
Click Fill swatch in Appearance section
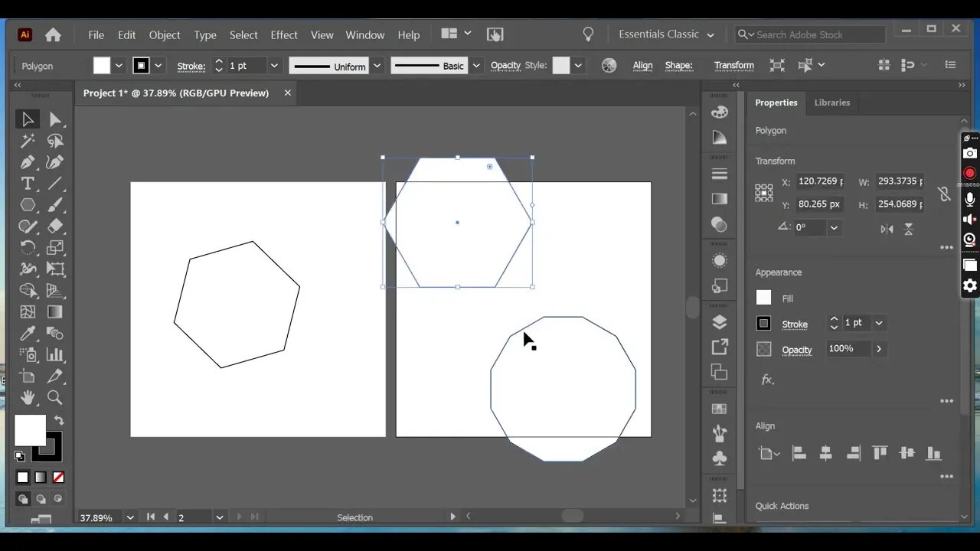pyautogui.click(x=763, y=298)
